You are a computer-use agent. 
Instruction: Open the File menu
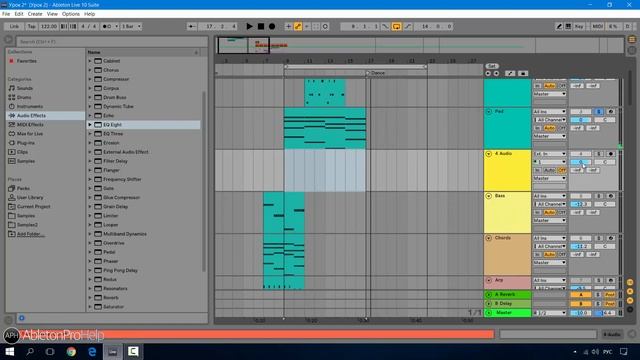pyautogui.click(x=6, y=14)
